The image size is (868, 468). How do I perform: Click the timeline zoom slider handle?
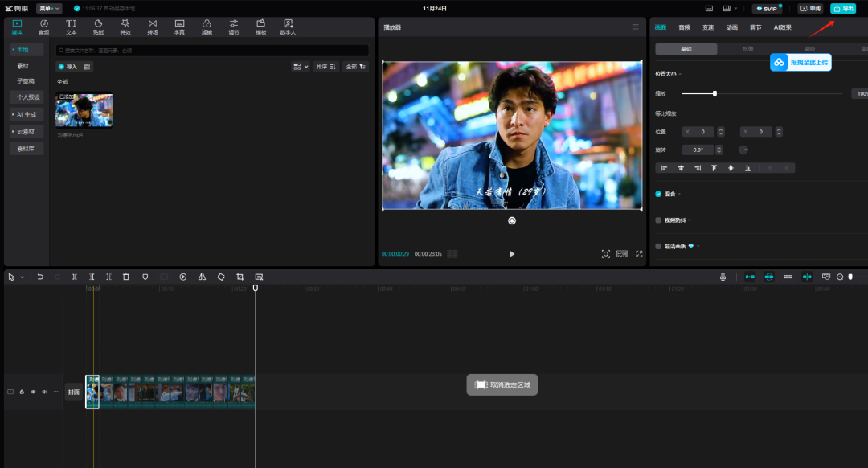click(851, 277)
